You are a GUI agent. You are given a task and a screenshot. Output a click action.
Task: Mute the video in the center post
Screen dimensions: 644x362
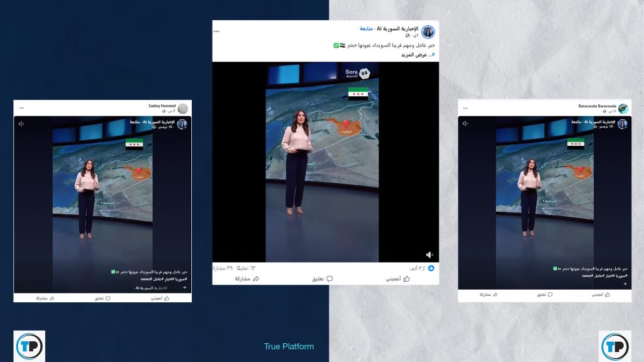[x=429, y=255]
